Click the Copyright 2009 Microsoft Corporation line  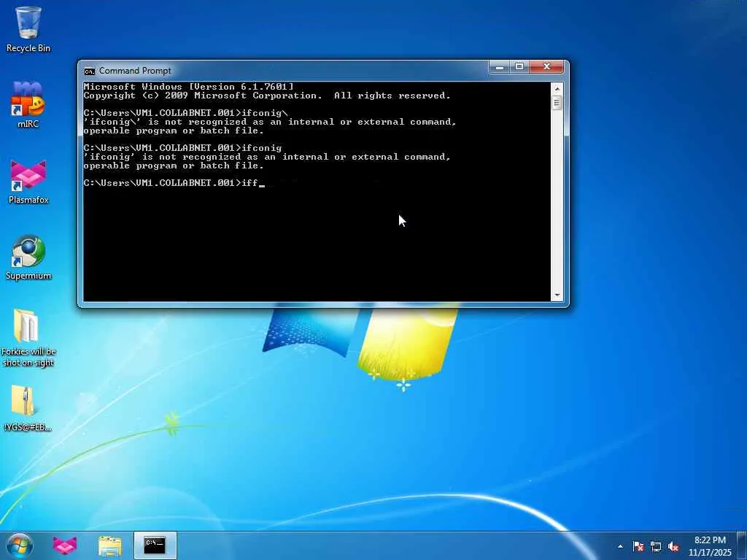267,96
